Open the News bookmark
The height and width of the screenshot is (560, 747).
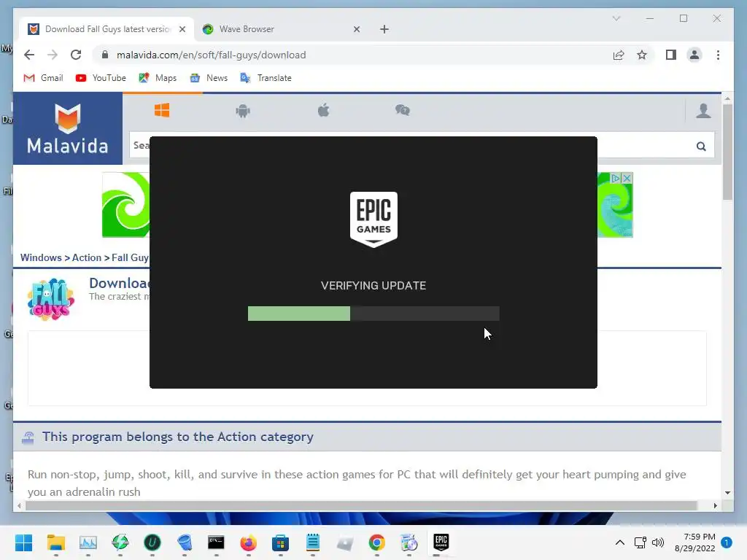(209, 77)
